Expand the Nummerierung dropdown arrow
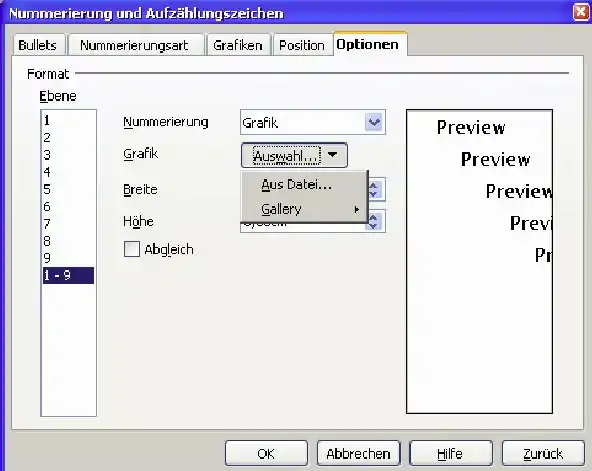The width and height of the screenshot is (592, 471). [x=374, y=122]
